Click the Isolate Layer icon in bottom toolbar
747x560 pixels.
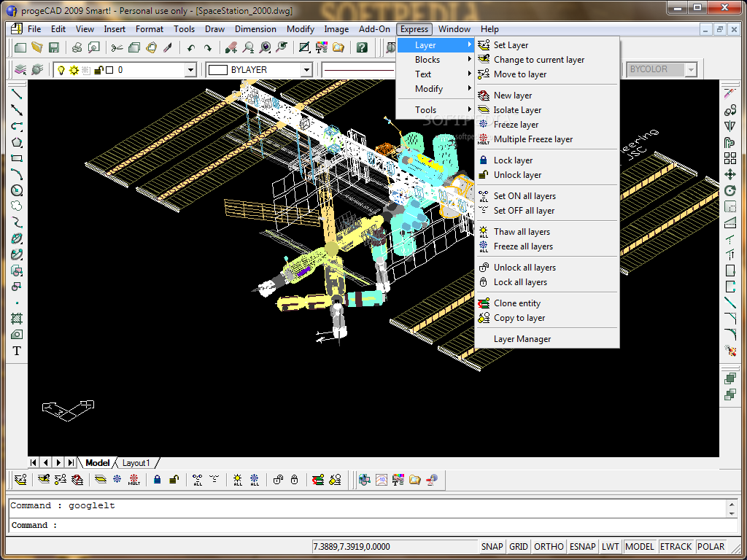pyautogui.click(x=101, y=480)
